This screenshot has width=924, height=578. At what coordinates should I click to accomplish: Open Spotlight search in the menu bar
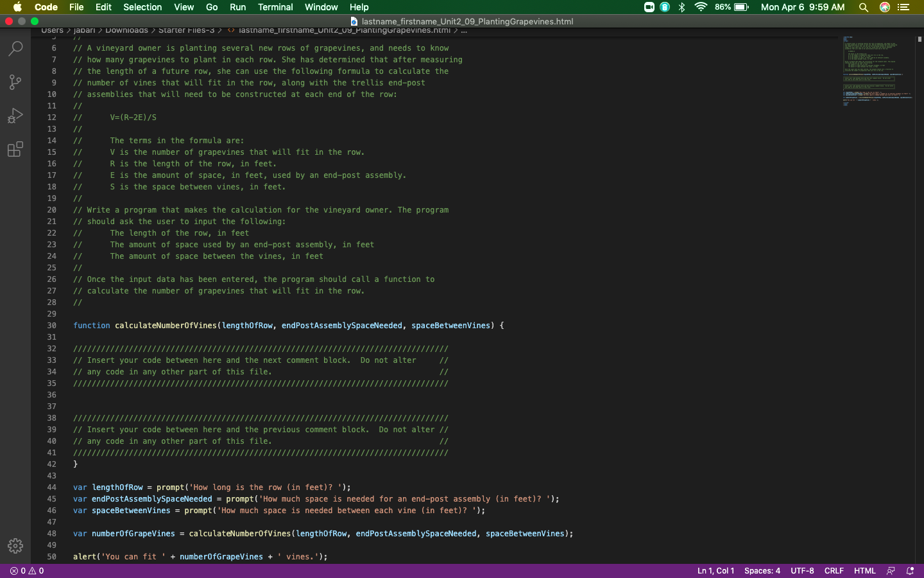pos(864,7)
